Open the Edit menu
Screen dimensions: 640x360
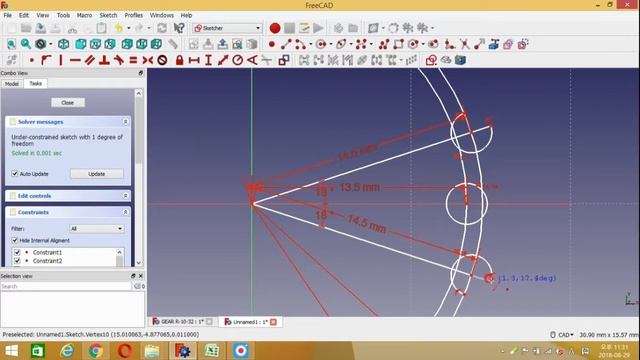coord(24,15)
